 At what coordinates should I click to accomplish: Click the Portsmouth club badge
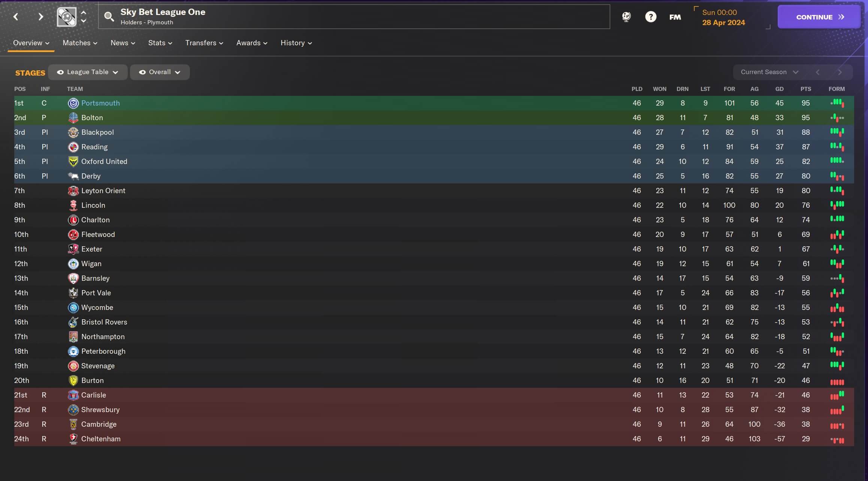pyautogui.click(x=73, y=103)
